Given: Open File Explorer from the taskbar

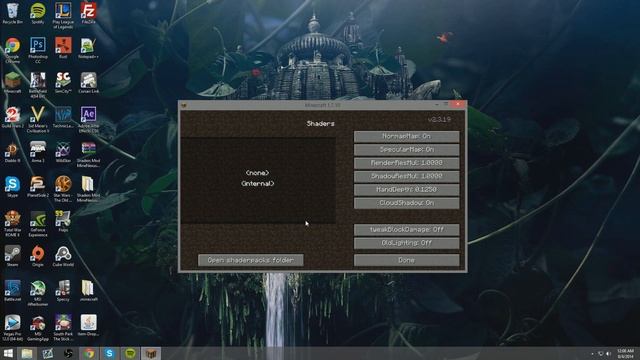Looking at the screenshot, I should click(27, 353).
